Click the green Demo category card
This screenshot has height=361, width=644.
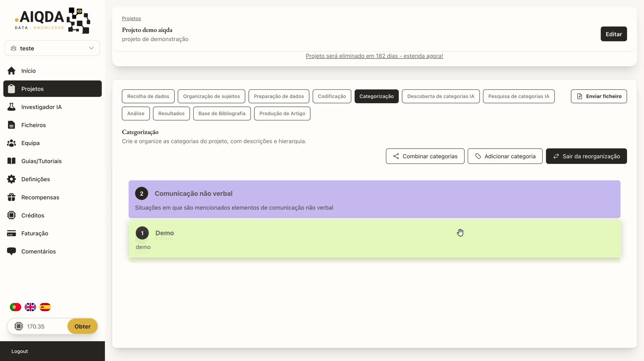click(375, 239)
